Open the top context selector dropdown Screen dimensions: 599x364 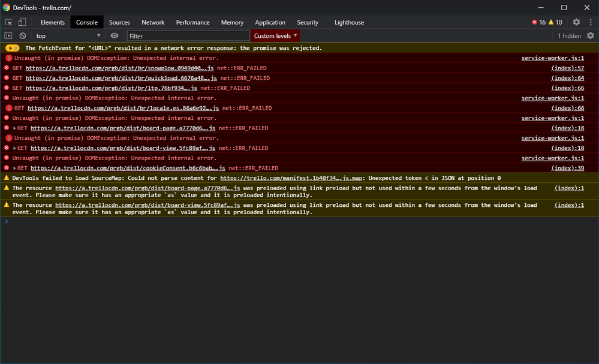[68, 35]
